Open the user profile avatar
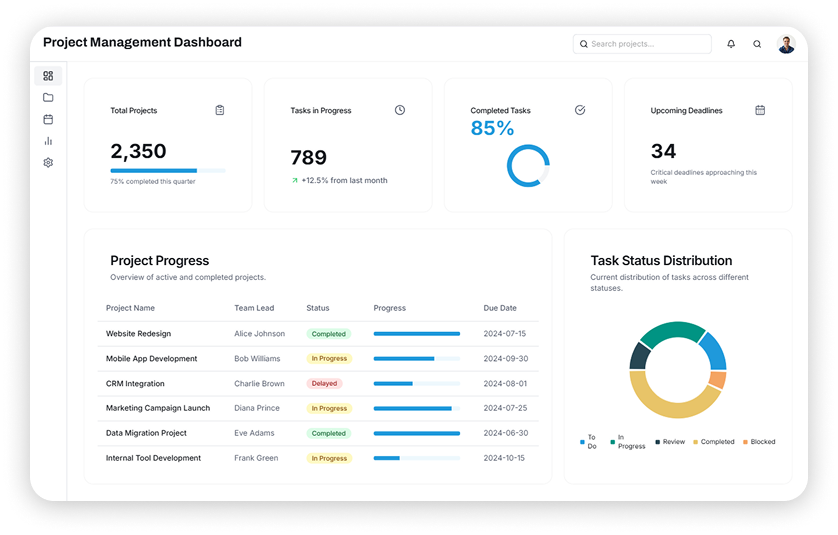 pyautogui.click(x=787, y=44)
